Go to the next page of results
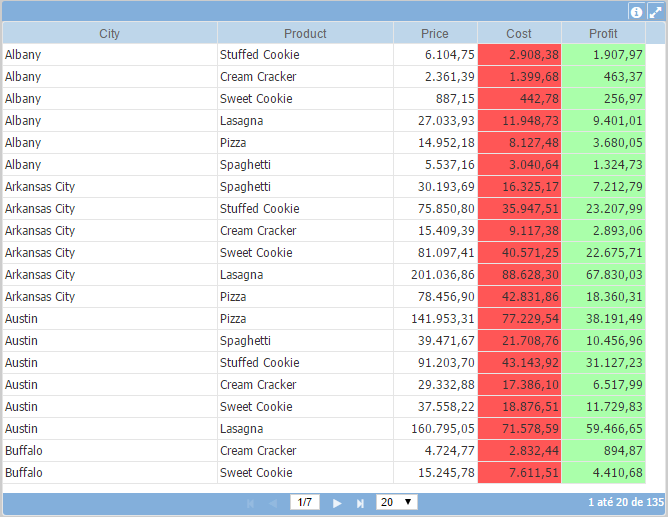Image resolution: width=668 pixels, height=517 pixels. 337,503
